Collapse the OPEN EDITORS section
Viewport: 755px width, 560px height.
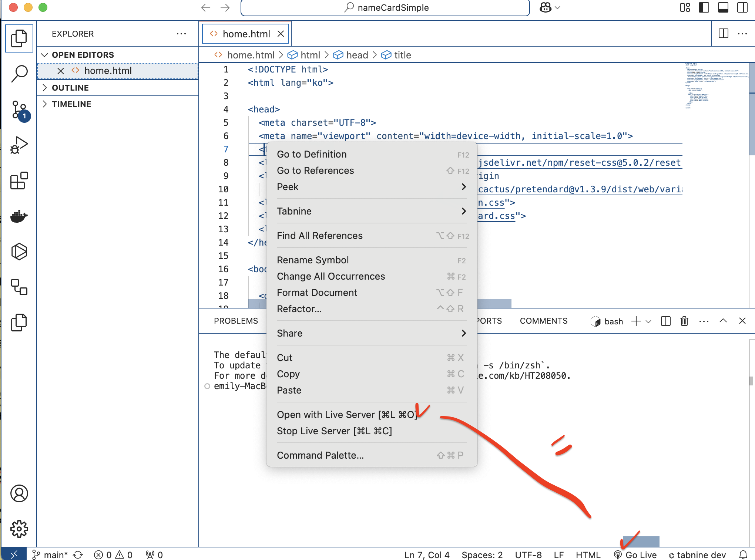pyautogui.click(x=83, y=55)
